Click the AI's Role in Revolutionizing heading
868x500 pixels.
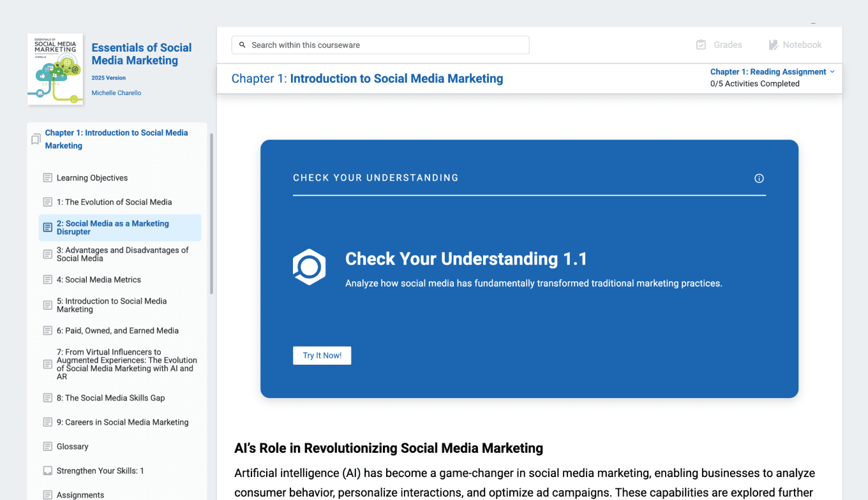point(389,448)
